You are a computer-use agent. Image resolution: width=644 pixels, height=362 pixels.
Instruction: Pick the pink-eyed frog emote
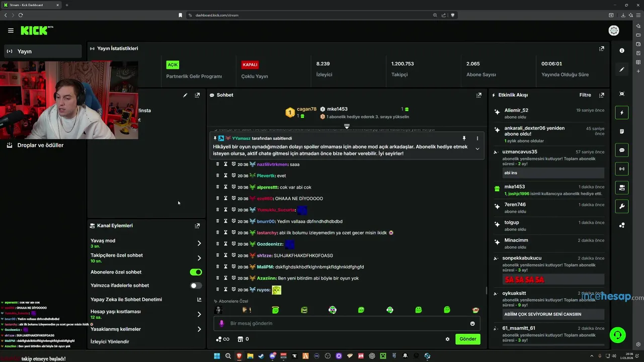coord(332,310)
